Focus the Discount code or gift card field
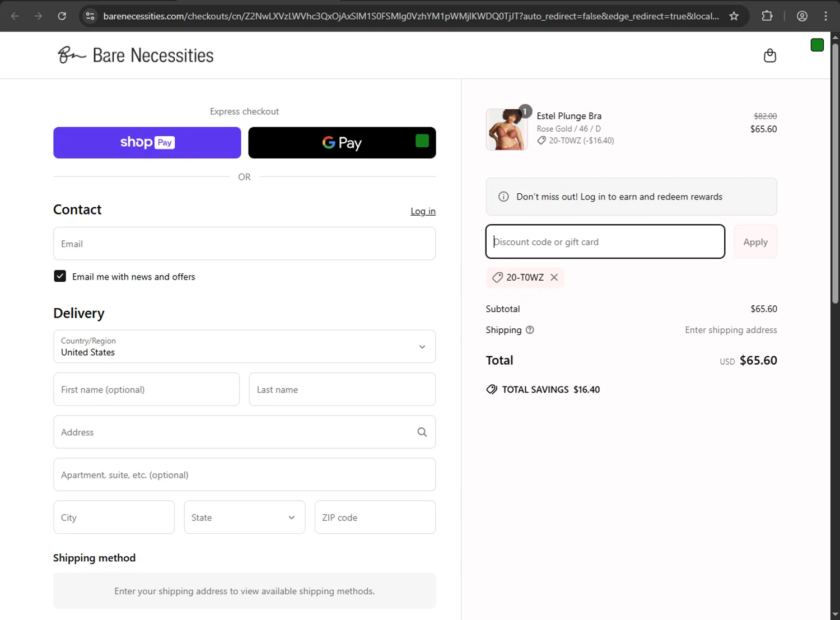The height and width of the screenshot is (620, 840). 605,242
